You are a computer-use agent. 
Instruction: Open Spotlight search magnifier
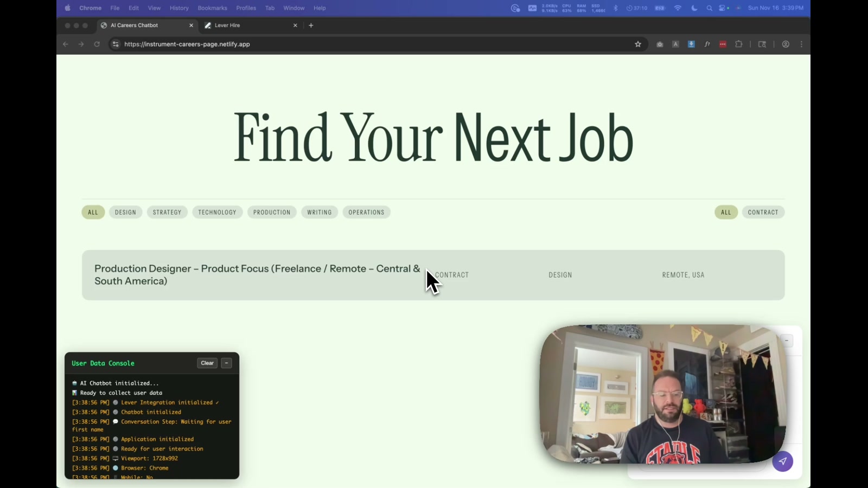[709, 8]
